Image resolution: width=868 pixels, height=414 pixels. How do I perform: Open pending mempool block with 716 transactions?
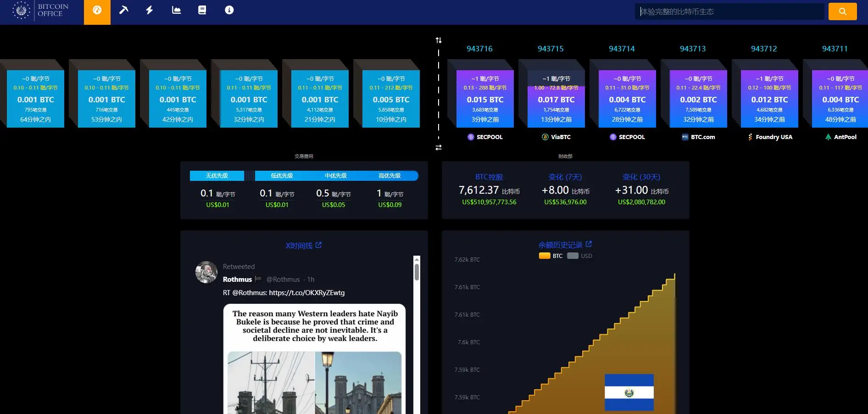point(106,99)
